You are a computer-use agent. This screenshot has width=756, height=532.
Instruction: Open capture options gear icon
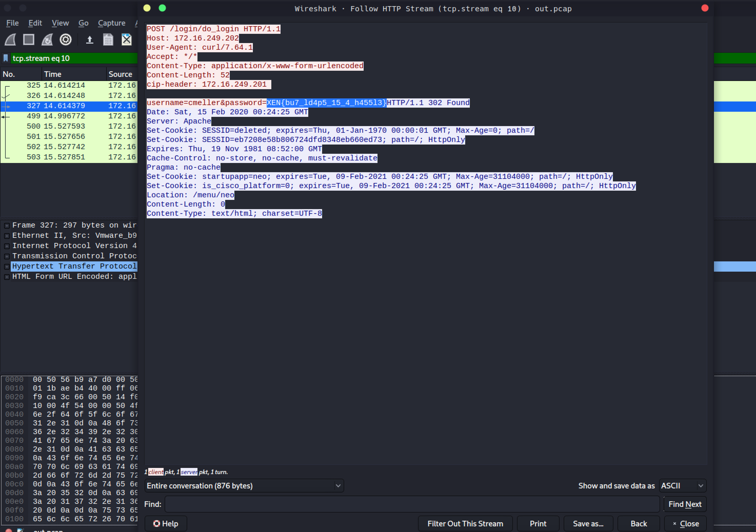click(x=66, y=40)
